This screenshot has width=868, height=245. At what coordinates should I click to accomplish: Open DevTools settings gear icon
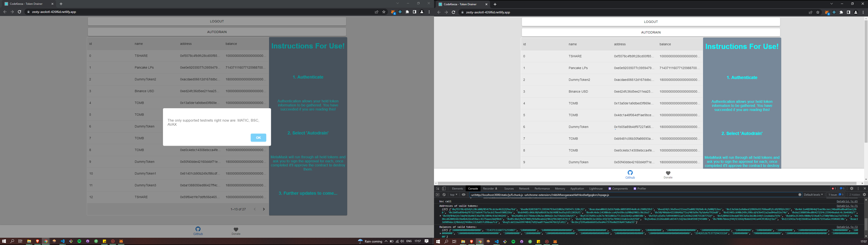click(x=851, y=189)
